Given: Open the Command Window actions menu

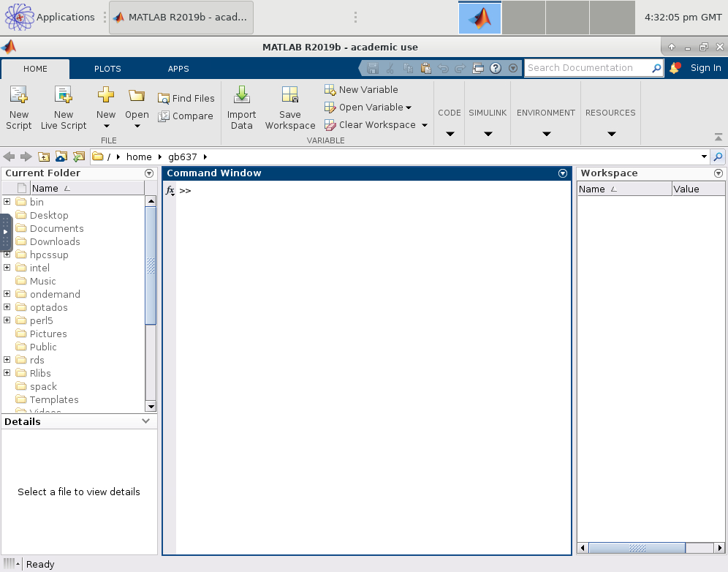Looking at the screenshot, I should click(563, 173).
